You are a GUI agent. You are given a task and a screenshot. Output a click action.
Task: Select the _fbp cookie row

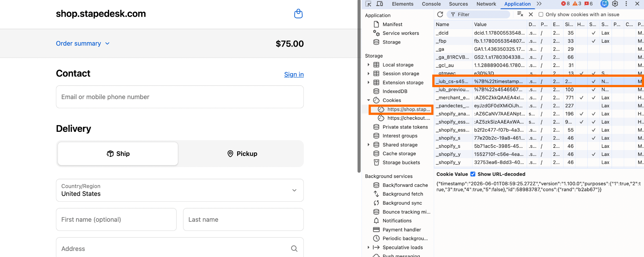(x=539, y=41)
